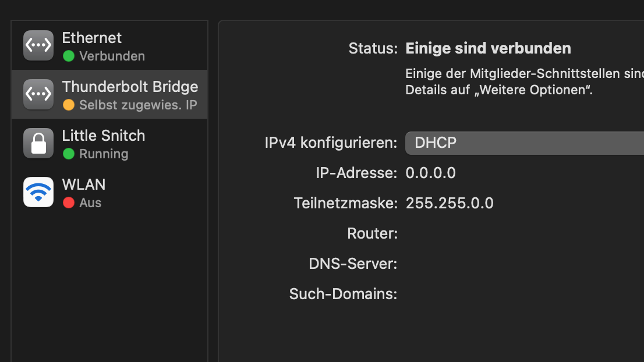Viewport: 644px width, 362px height.
Task: Click the Ethernet network icon
Action: coord(38,45)
